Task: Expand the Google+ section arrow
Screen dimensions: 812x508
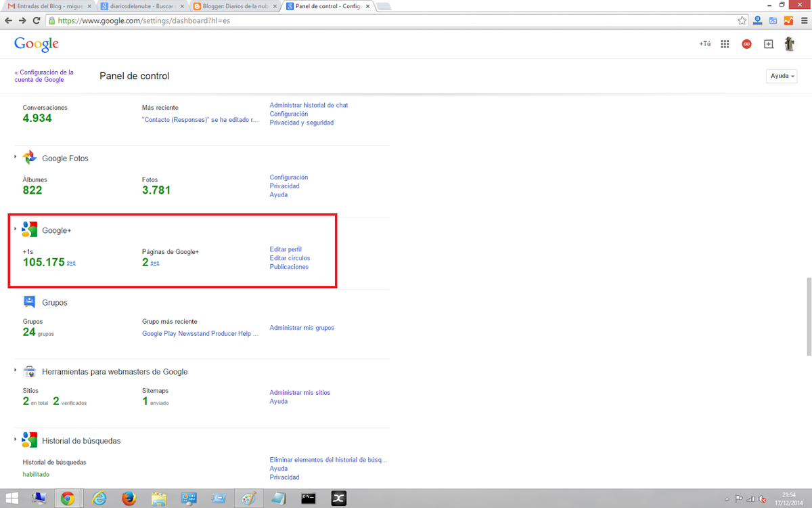Action: [x=16, y=229]
